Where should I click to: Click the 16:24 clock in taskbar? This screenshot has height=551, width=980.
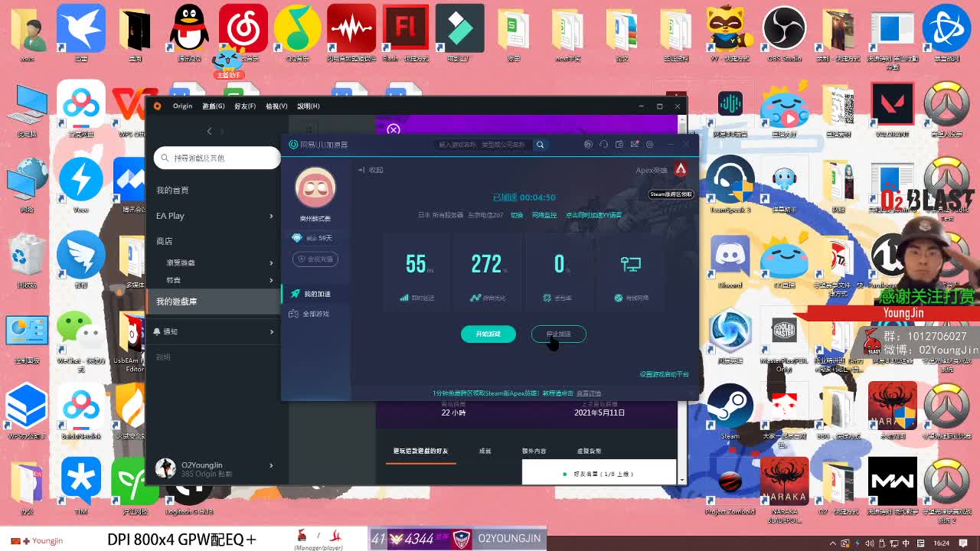point(942,543)
